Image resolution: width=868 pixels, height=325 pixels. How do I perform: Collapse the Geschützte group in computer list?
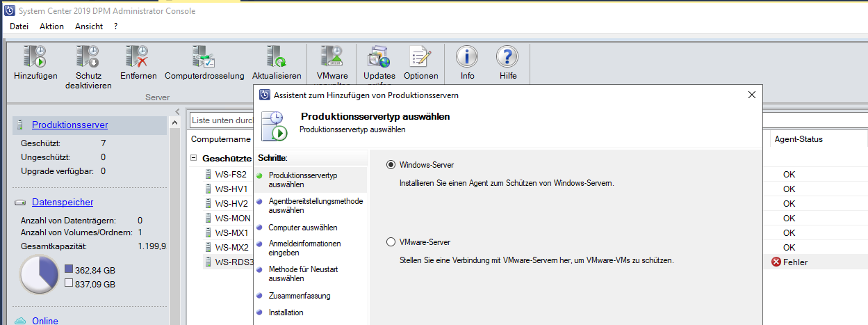(x=194, y=158)
